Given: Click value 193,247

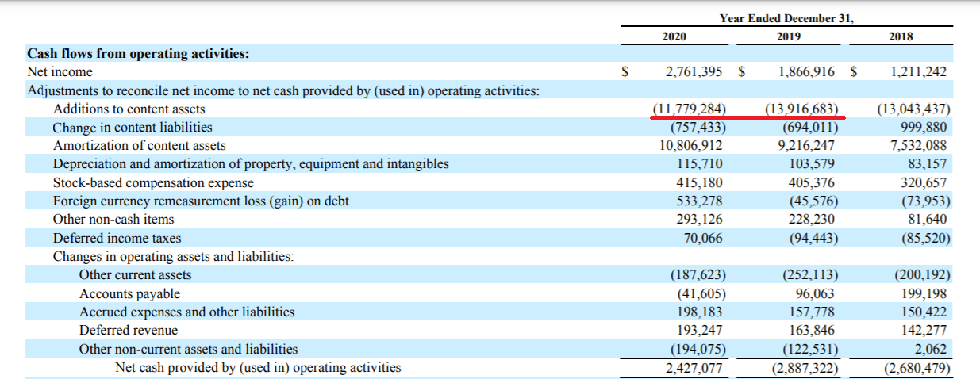Looking at the screenshot, I should (701, 331).
